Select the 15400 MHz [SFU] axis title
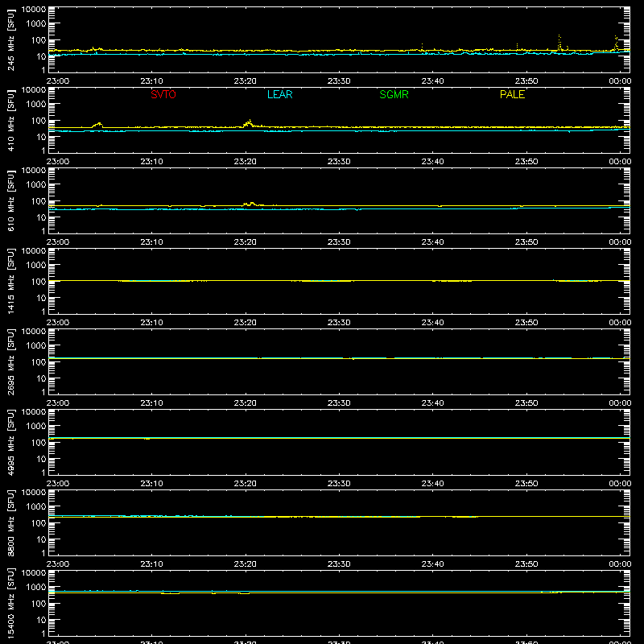 (x=10, y=603)
